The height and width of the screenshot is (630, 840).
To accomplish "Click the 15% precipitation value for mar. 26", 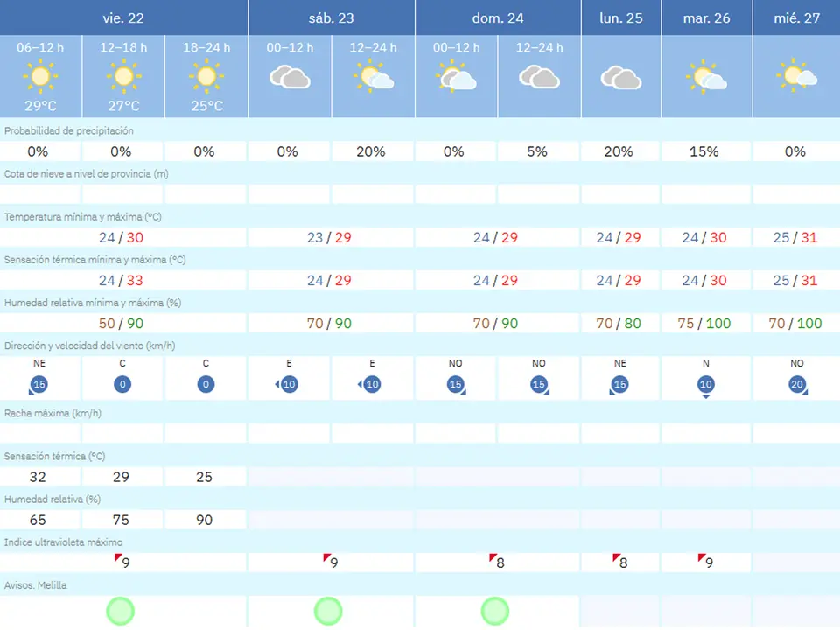I will (x=703, y=151).
